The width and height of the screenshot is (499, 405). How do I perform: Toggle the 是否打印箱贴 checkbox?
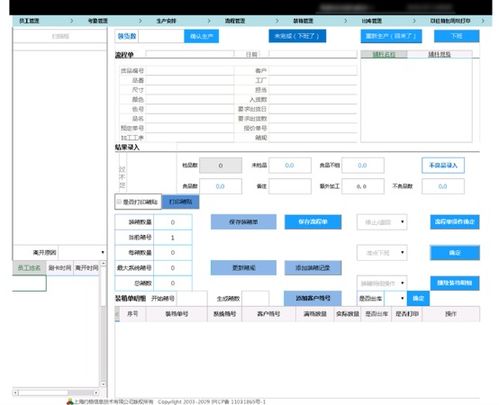119,202
